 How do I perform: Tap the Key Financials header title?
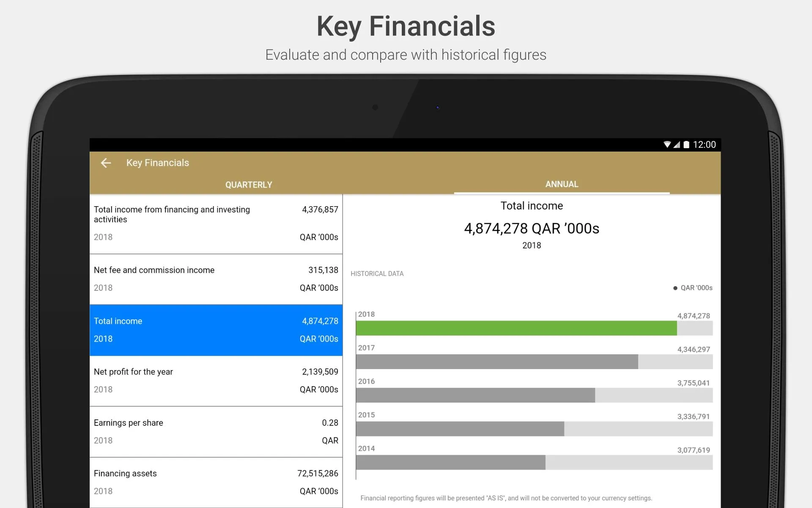(157, 163)
